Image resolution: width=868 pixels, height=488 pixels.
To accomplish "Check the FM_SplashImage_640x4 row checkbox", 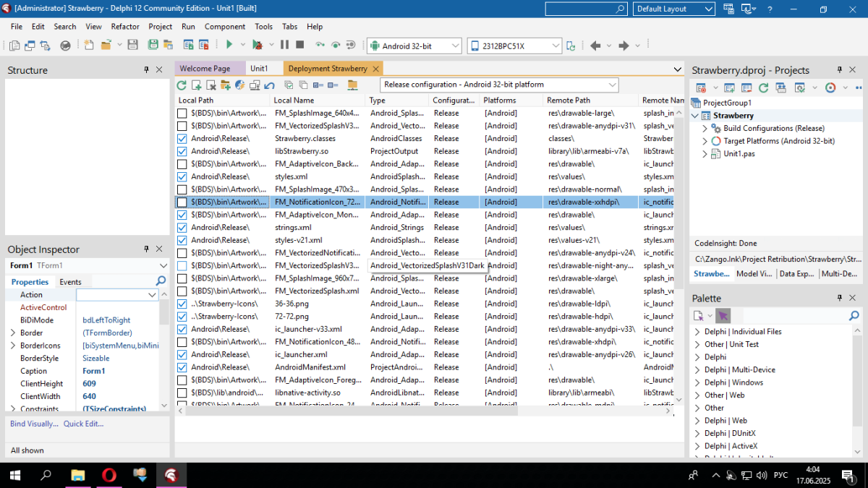I will coord(182,113).
